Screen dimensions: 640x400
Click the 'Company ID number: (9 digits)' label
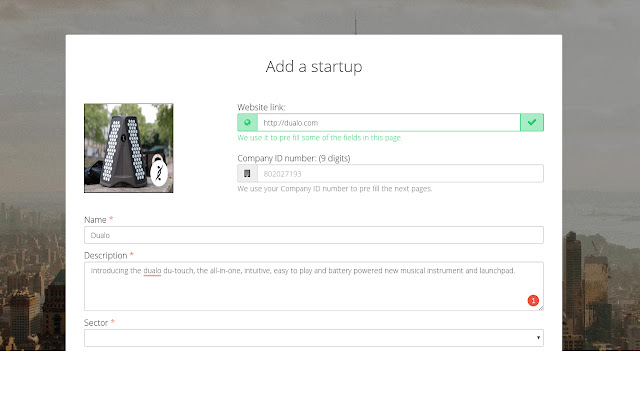(x=294, y=158)
